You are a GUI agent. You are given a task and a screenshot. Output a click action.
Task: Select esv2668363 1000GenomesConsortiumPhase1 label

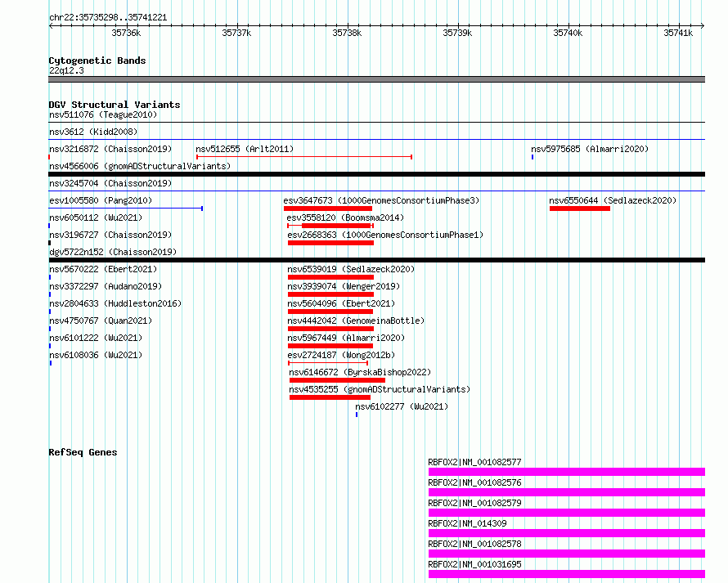385,235
